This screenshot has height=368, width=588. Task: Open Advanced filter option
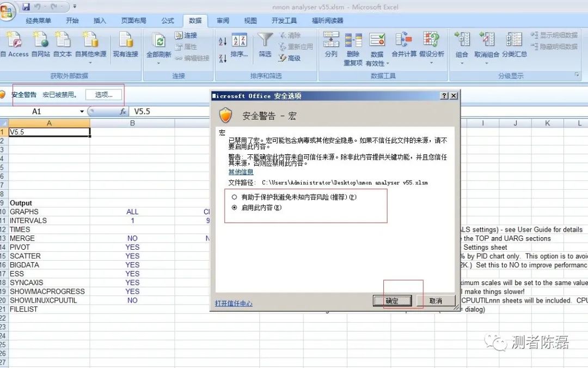point(290,58)
